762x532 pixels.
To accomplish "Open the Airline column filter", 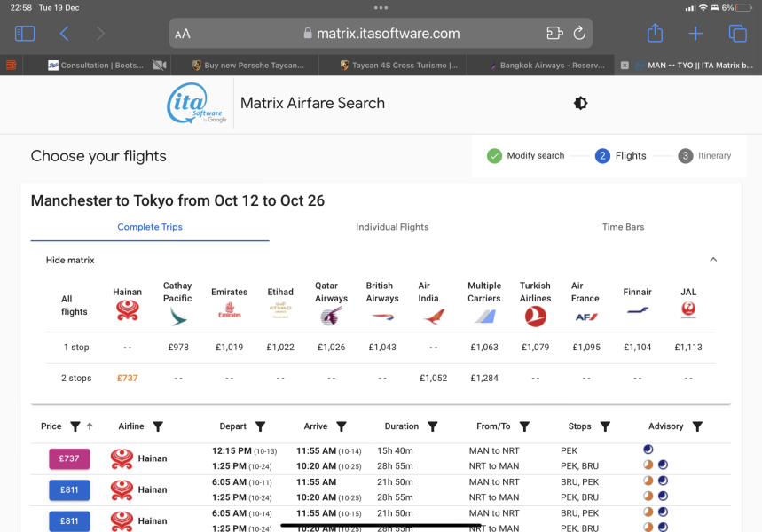I will (x=158, y=426).
